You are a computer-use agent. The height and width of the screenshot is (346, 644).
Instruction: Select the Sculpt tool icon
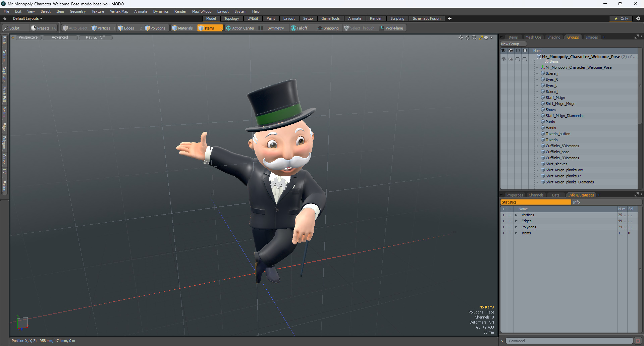point(5,28)
